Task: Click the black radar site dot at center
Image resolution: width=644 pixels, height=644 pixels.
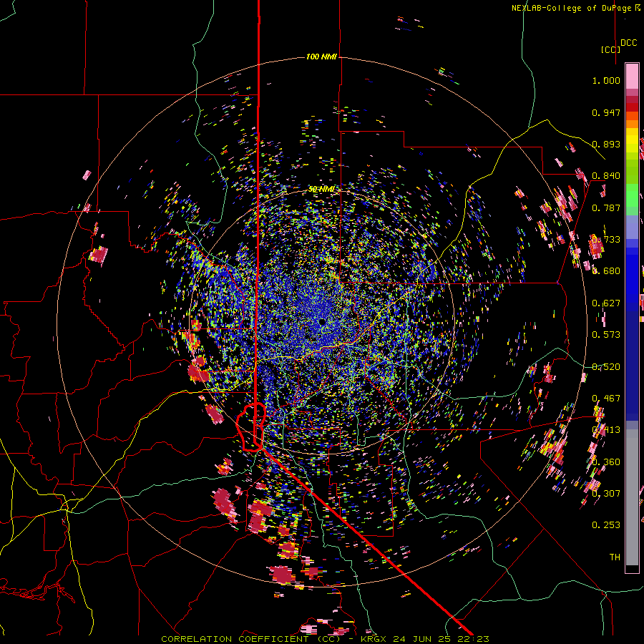Action: (322, 321)
